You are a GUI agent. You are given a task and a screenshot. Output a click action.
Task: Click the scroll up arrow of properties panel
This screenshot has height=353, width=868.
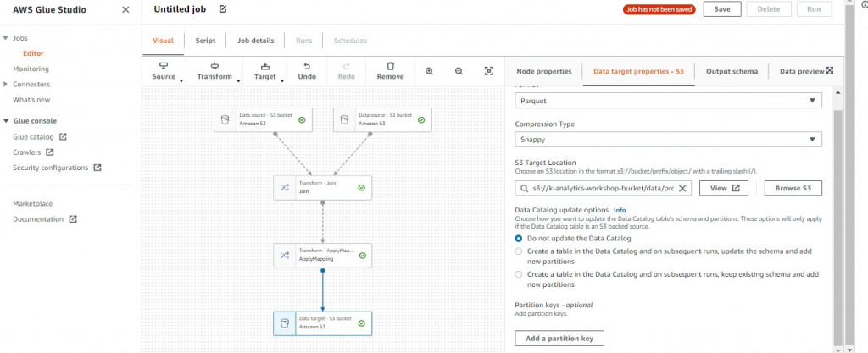point(837,92)
